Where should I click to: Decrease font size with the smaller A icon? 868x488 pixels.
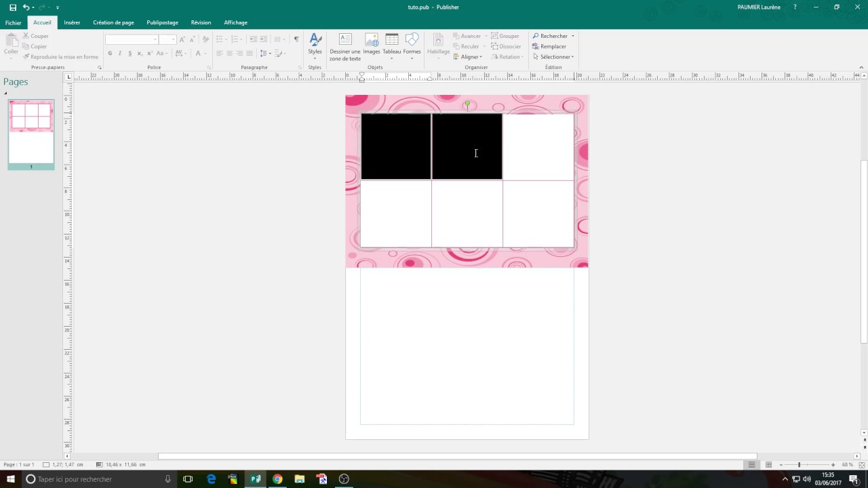click(x=191, y=39)
